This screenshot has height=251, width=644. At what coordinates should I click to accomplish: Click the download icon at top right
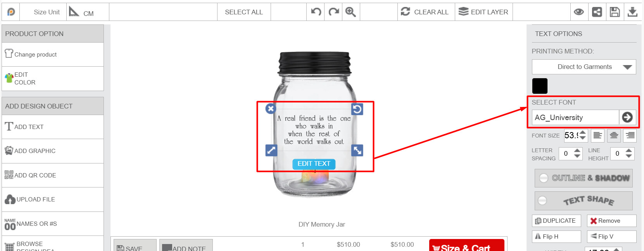click(x=632, y=12)
